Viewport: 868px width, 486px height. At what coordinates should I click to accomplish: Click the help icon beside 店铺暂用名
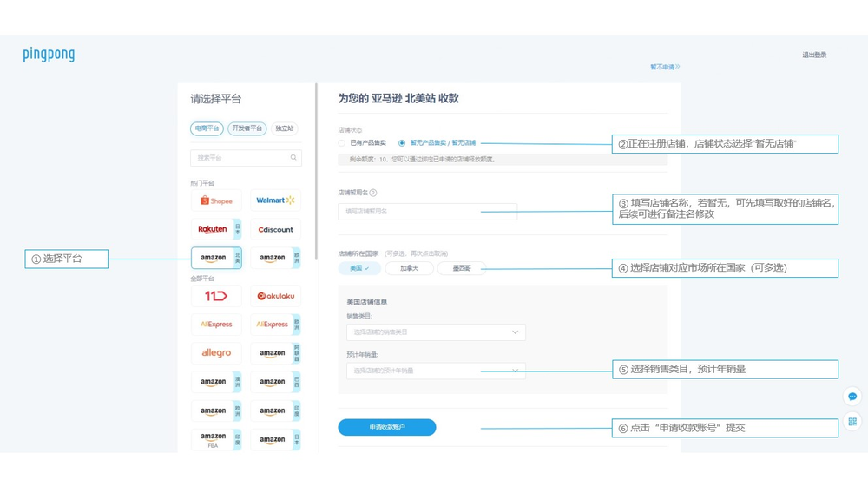coord(373,193)
